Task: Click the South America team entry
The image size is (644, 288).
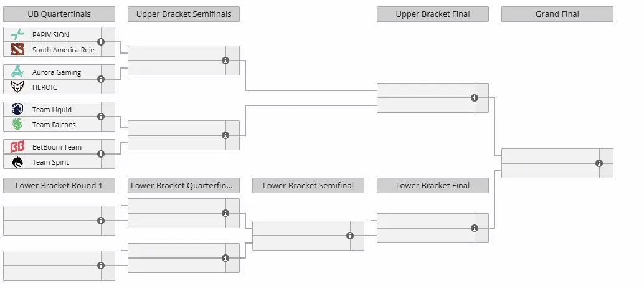Action: click(52, 50)
